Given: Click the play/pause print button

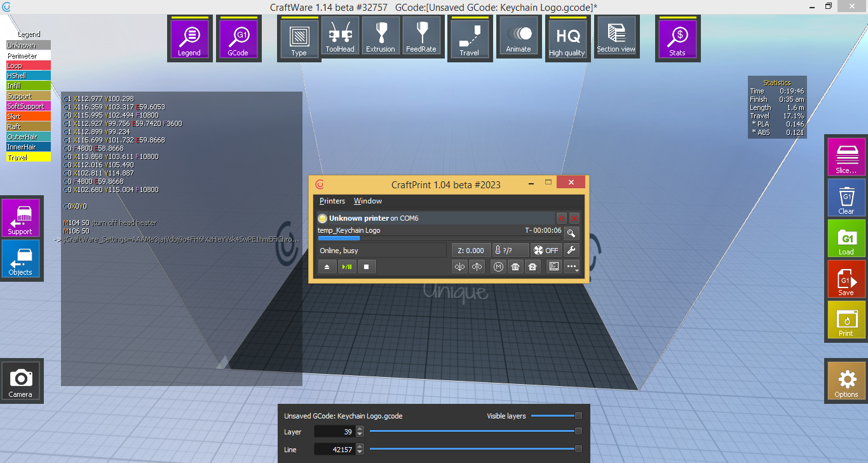Looking at the screenshot, I should click(x=347, y=267).
